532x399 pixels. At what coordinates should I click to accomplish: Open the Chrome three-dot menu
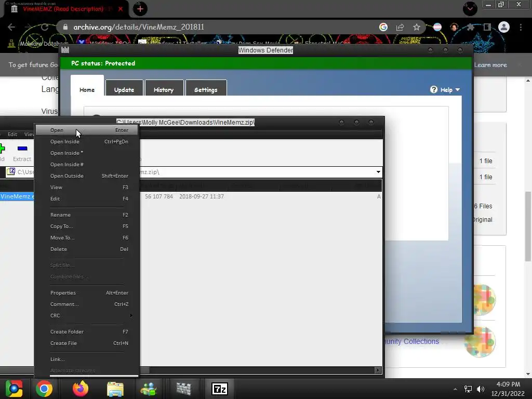(x=521, y=27)
